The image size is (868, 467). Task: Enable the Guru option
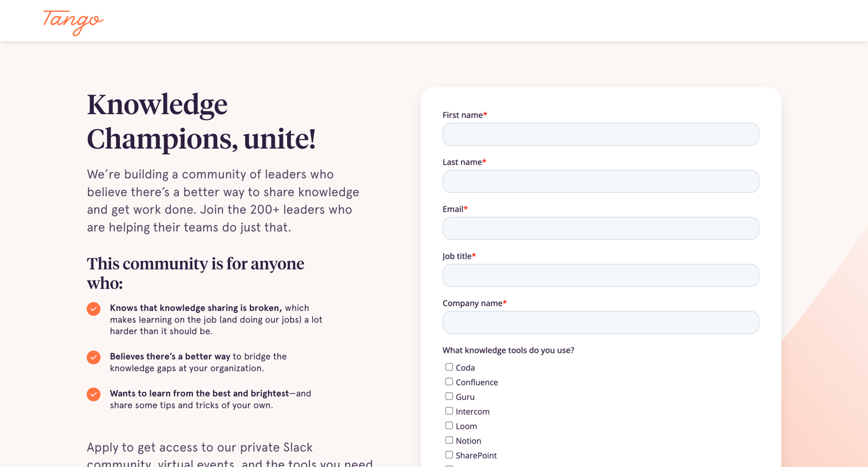449,396
